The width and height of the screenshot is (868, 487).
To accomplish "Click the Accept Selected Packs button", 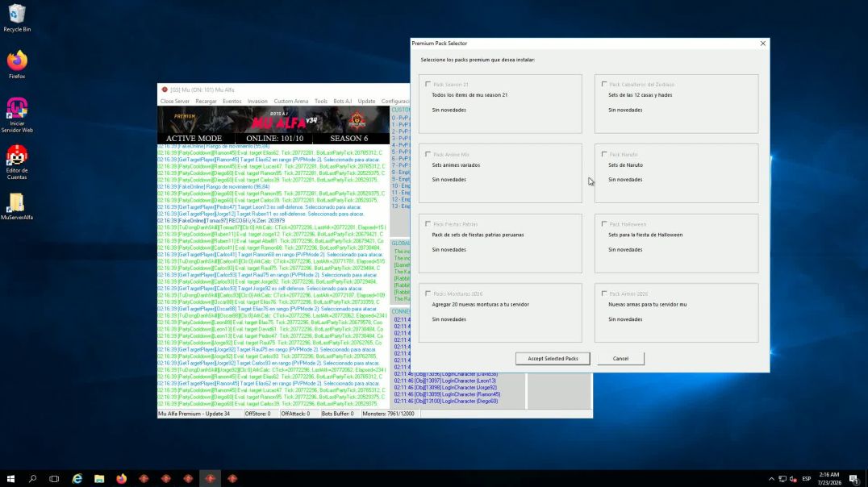I will point(553,359).
